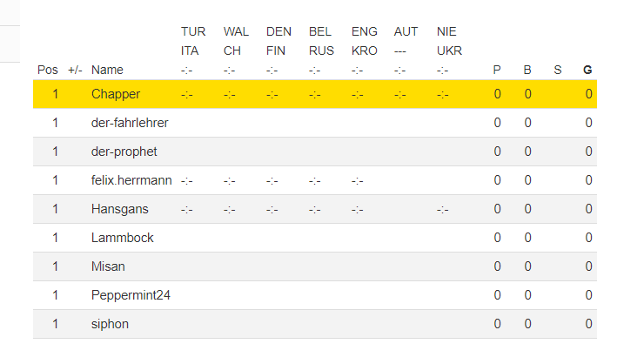This screenshot has width=644, height=364.
Task: Click the WAL vs CH match header
Action: (x=236, y=41)
